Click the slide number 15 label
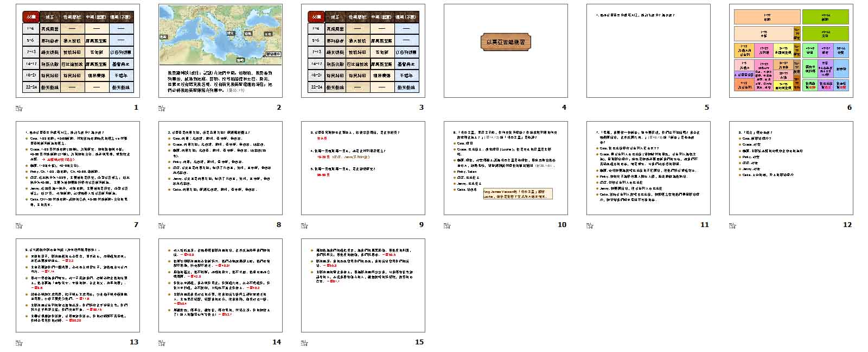868x352 pixels. coord(419,342)
